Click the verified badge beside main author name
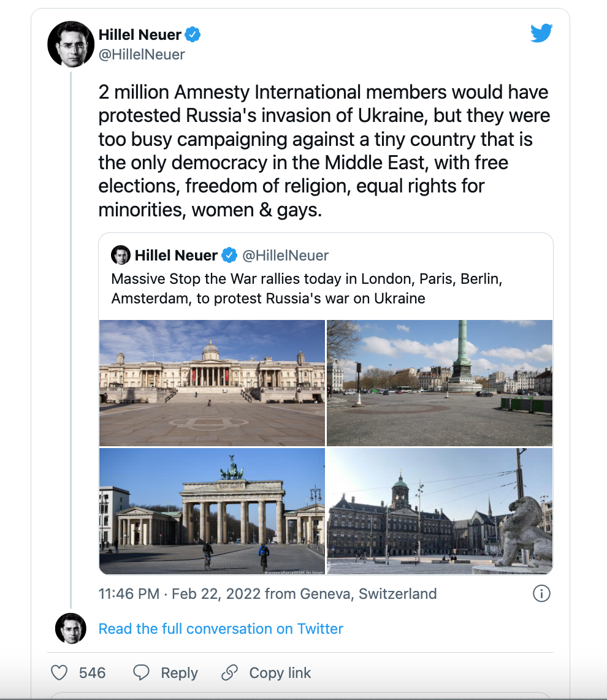 pyautogui.click(x=193, y=34)
